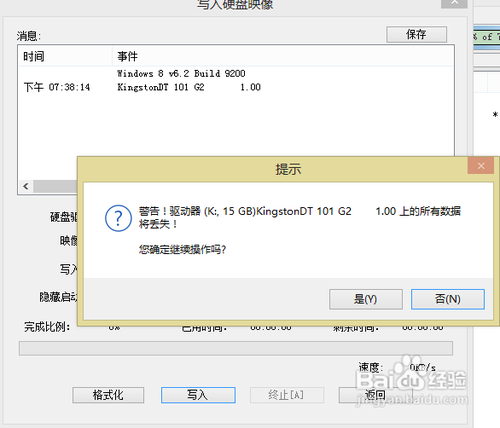Click left arrow of message list scrollbar
This screenshot has width=500, height=428.
coord(26,186)
